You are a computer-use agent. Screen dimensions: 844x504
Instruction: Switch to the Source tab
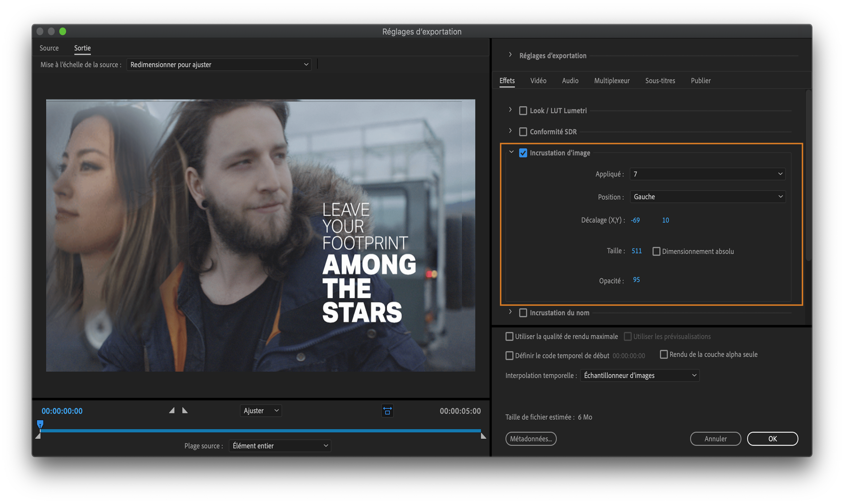click(49, 48)
